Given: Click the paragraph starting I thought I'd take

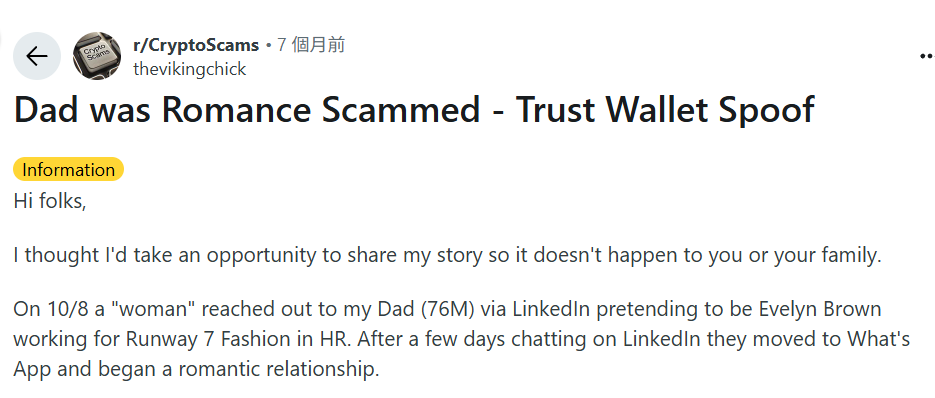Looking at the screenshot, I should tap(447, 255).
